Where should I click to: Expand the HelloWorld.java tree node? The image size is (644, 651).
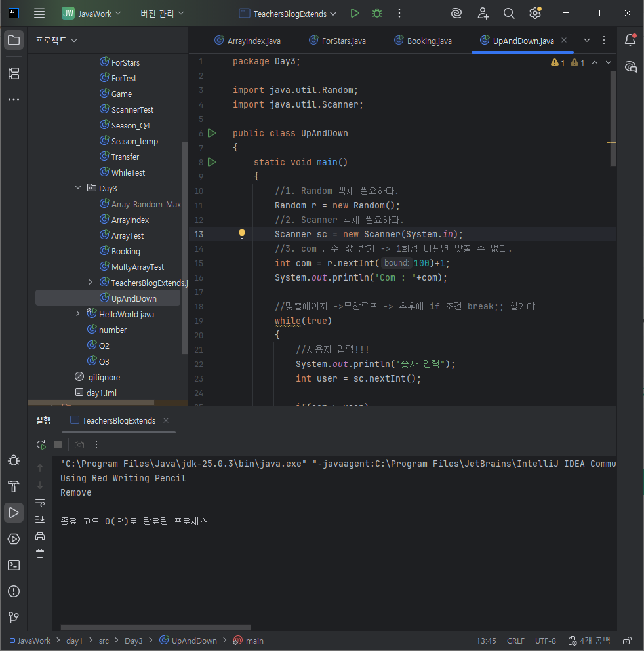78,314
